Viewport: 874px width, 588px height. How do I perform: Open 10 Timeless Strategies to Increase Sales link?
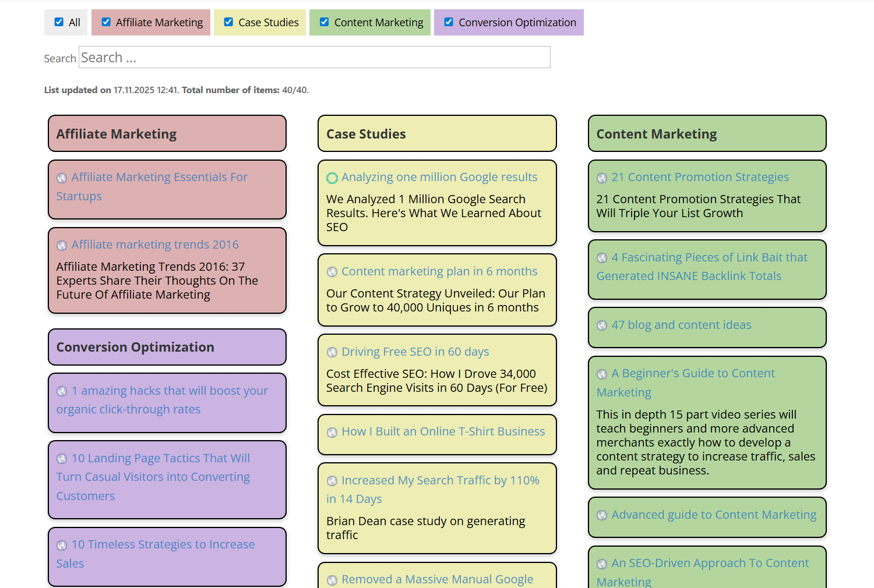pyautogui.click(x=163, y=545)
